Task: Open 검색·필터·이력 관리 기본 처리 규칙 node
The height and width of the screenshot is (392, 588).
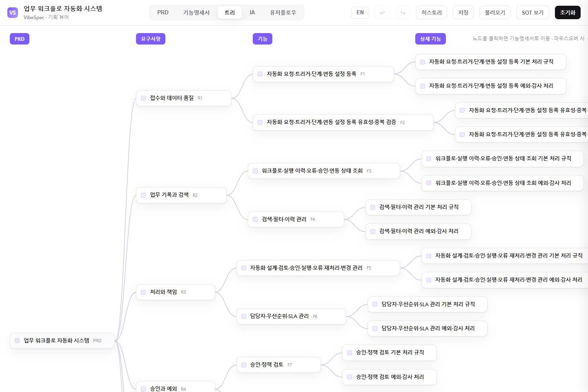Action: [x=419, y=207]
